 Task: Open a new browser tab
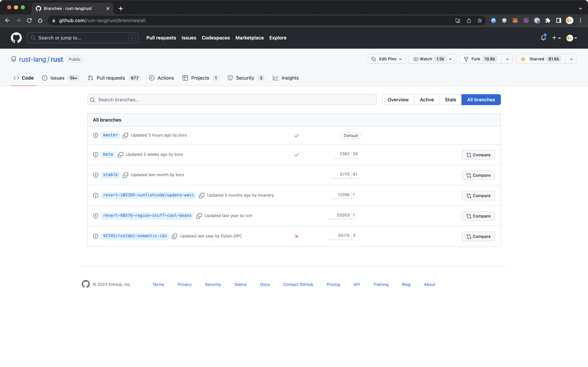[x=121, y=9]
